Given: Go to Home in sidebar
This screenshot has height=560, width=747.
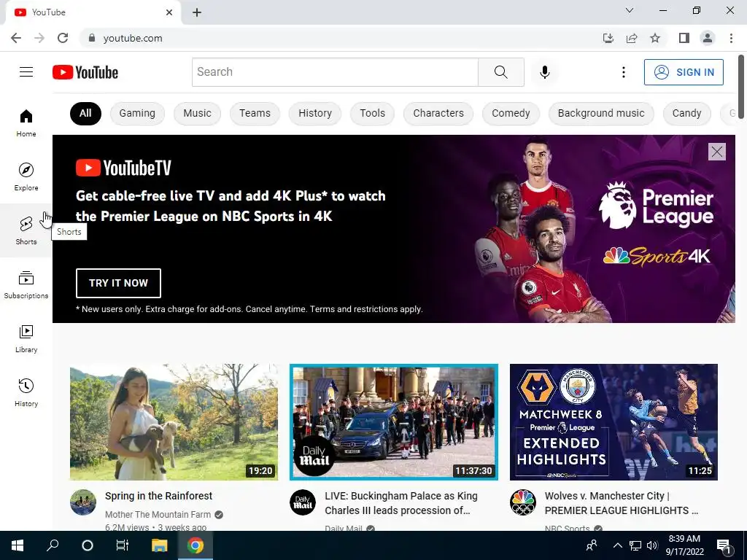Looking at the screenshot, I should point(26,122).
